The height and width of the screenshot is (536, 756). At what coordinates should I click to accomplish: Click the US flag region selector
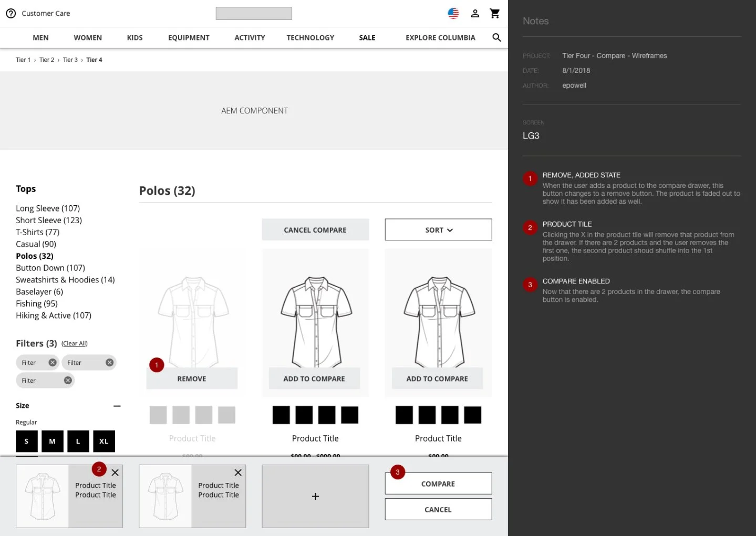pos(453,14)
